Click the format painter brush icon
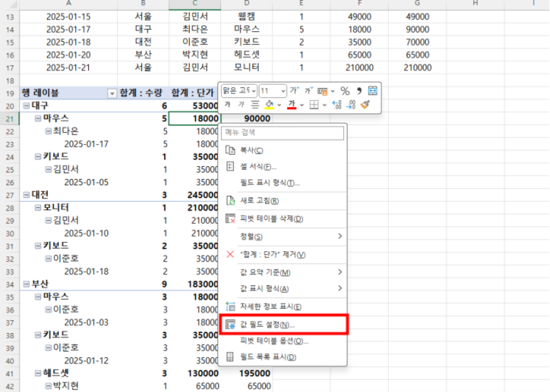Viewport: 550px width, 392px height. point(365,105)
